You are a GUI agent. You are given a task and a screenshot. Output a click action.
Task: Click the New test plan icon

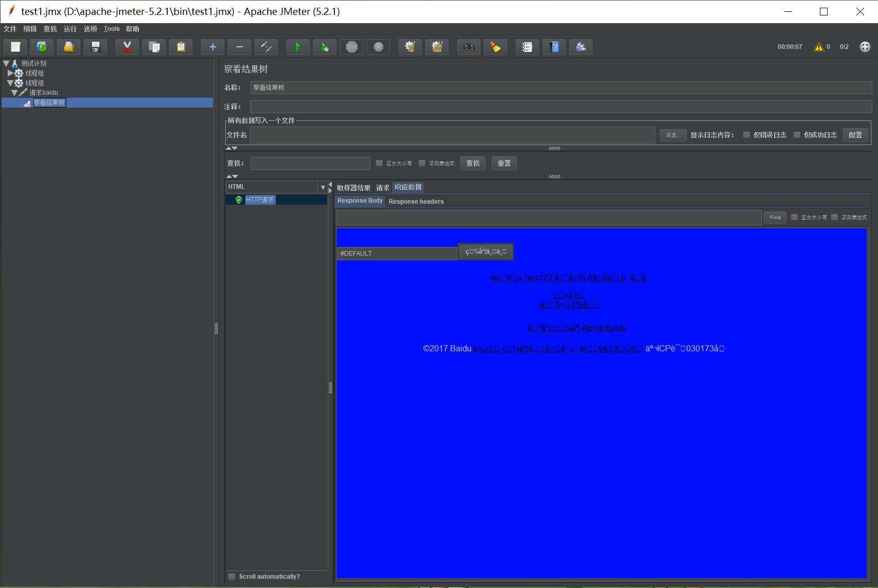(x=15, y=47)
